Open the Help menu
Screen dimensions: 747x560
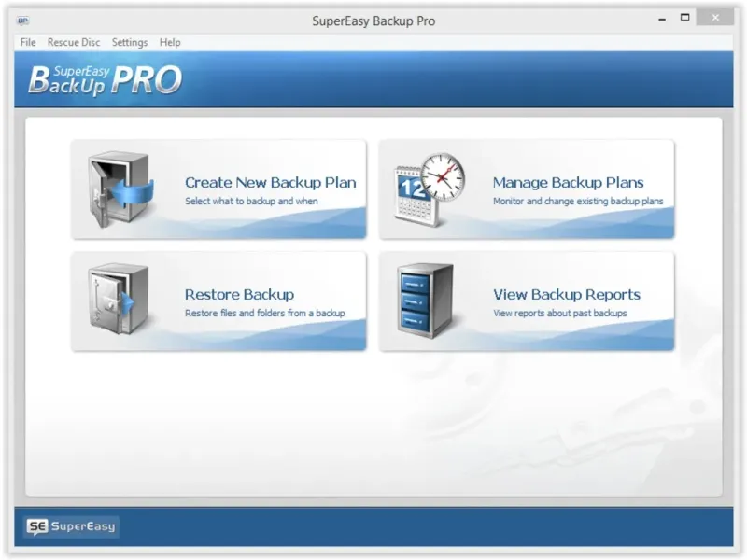170,42
